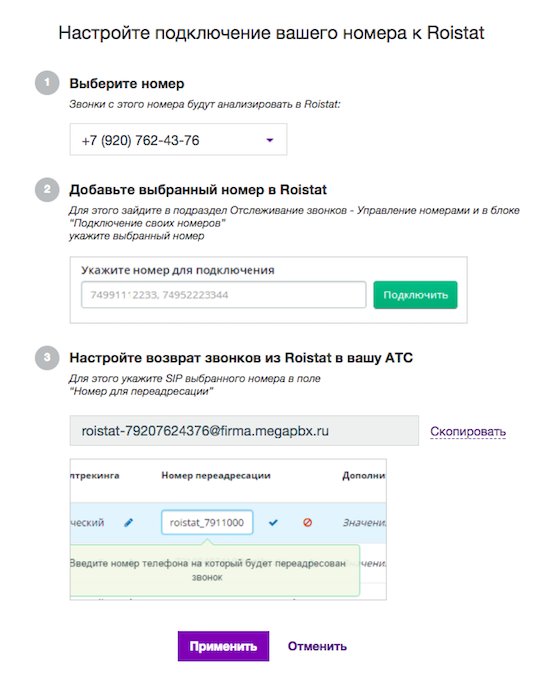Click the green Подключить button

(x=415, y=295)
